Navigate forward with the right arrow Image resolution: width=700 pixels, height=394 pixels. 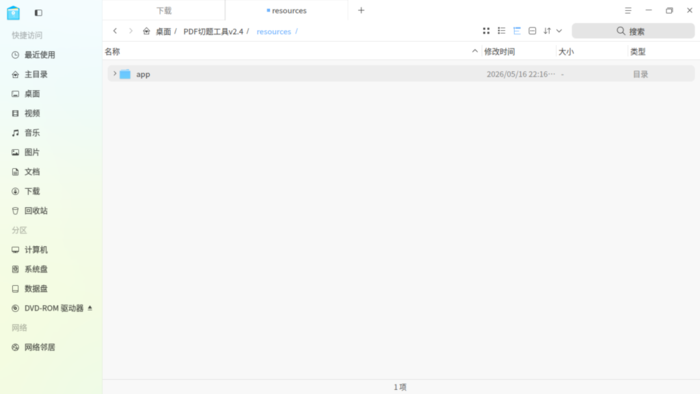131,31
